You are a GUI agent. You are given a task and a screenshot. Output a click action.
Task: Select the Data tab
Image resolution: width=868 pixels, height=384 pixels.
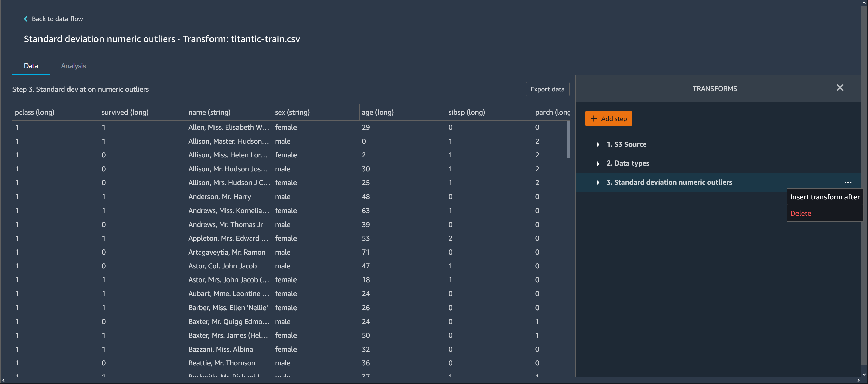[x=30, y=65]
